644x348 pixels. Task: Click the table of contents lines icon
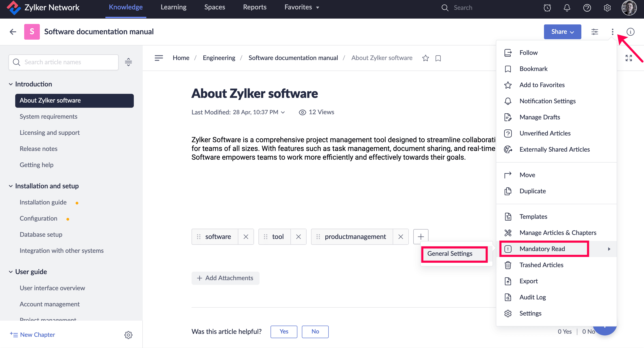pyautogui.click(x=159, y=58)
